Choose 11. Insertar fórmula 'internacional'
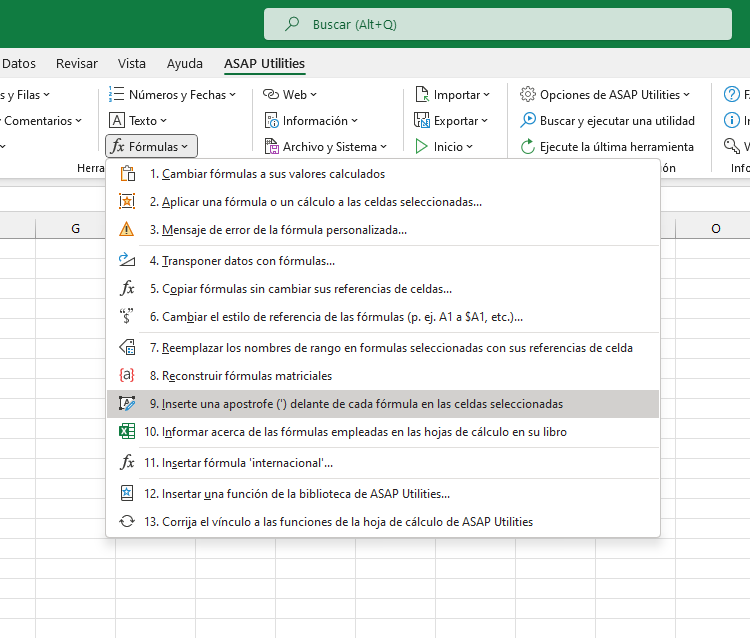The height and width of the screenshot is (638, 750). point(383,462)
